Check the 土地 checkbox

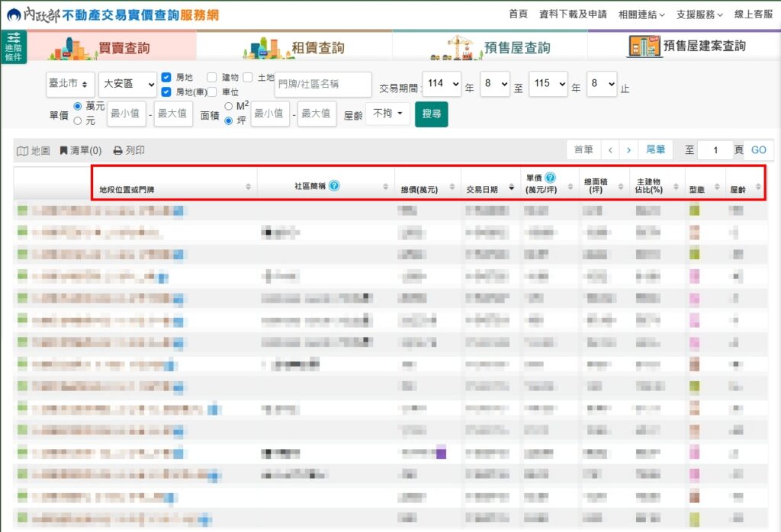pyautogui.click(x=248, y=77)
